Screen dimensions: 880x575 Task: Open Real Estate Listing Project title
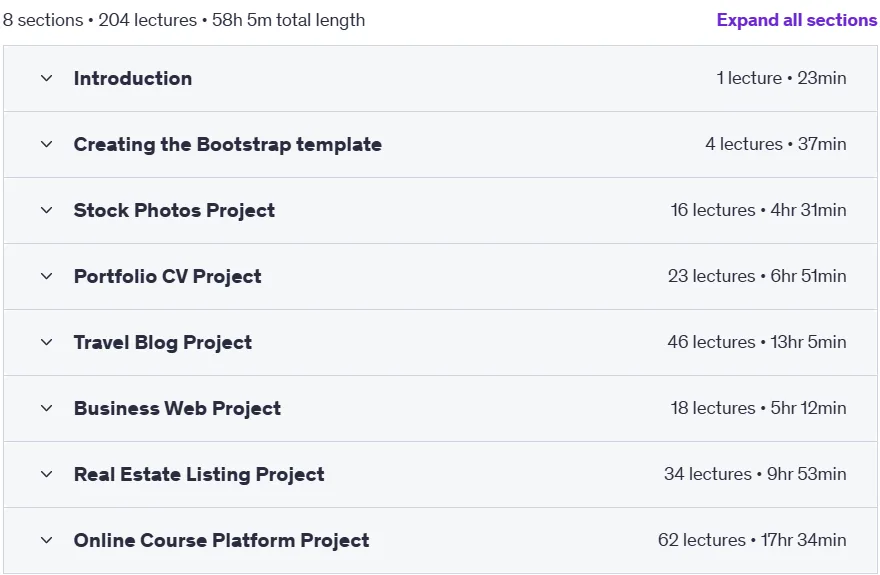coord(199,475)
